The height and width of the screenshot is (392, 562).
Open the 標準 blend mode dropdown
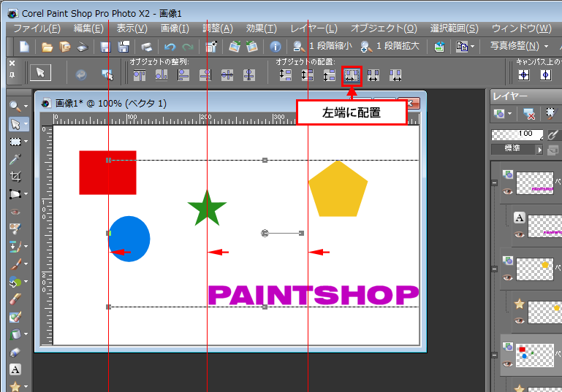pyautogui.click(x=517, y=149)
